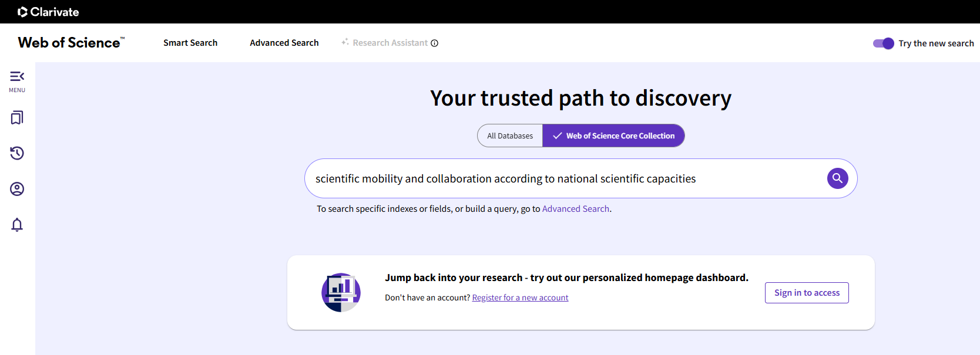The width and height of the screenshot is (980, 355).
Task: Follow the Register for a new account link
Action: (x=520, y=297)
